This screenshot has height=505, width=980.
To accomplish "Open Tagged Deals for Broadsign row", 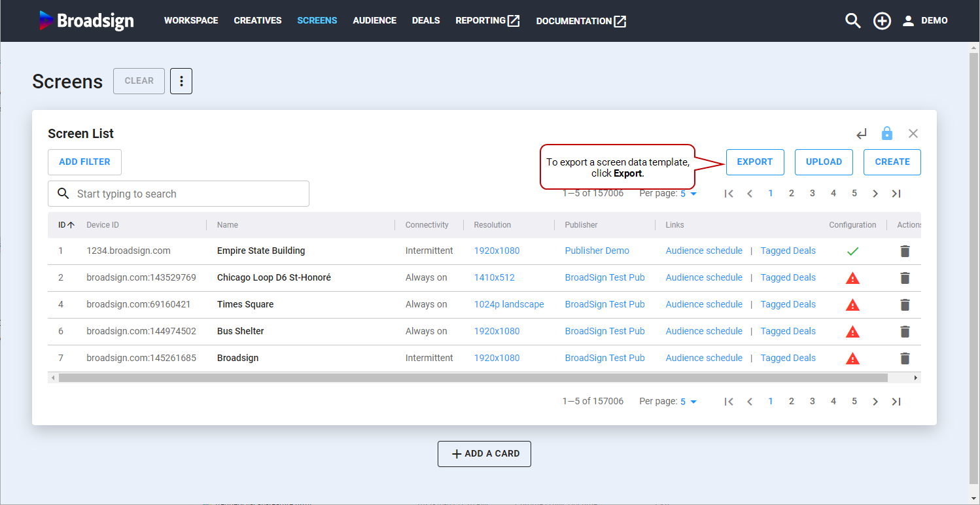I will 788,358.
